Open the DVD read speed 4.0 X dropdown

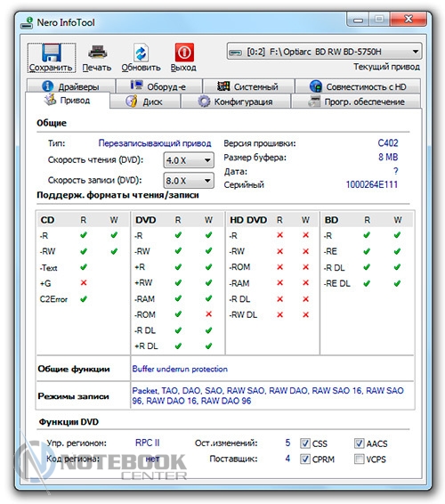click(x=189, y=160)
